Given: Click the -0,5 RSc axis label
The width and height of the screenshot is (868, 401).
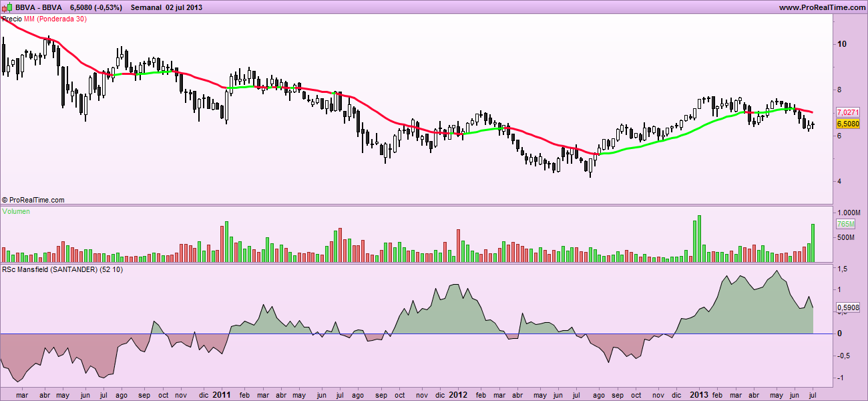Looking at the screenshot, I should coord(844,356).
